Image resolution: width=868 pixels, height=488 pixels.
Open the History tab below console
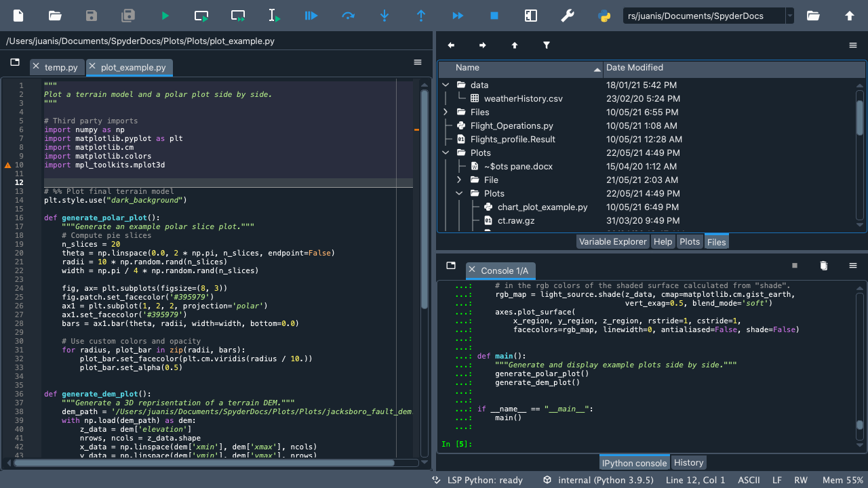point(688,463)
